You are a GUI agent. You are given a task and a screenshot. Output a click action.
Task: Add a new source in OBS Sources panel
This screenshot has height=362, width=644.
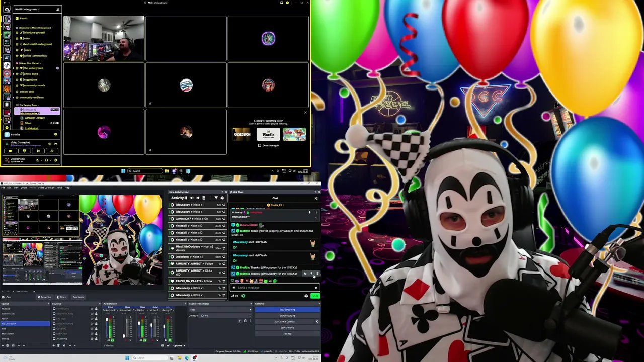tap(54, 345)
